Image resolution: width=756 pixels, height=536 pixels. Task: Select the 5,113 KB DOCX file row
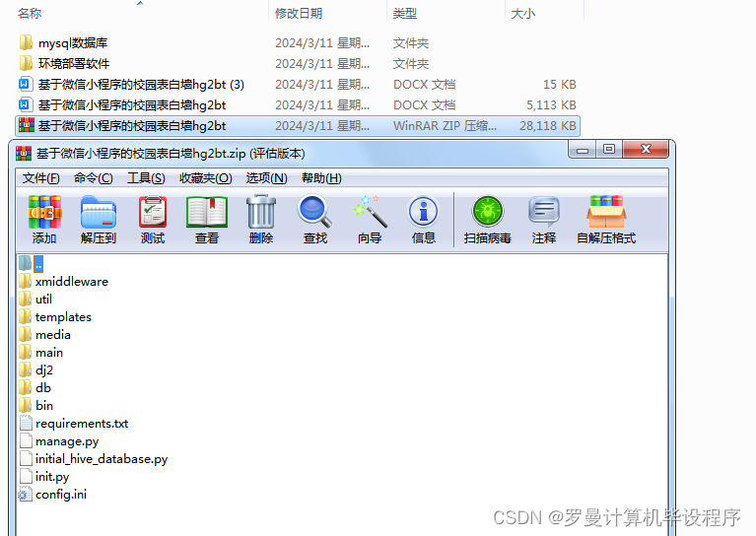tap(298, 105)
